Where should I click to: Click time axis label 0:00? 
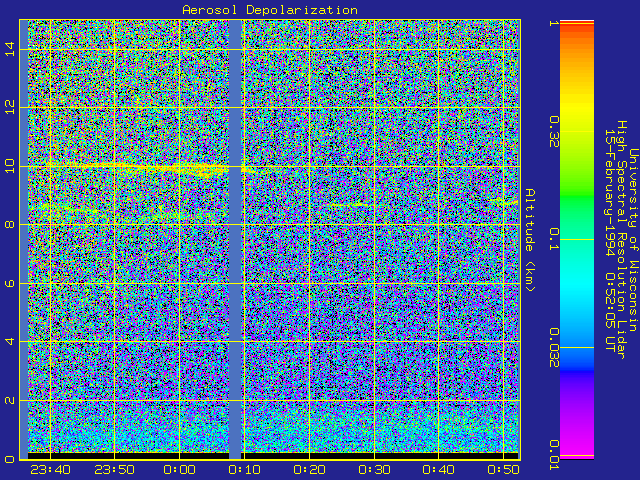click(x=180, y=470)
